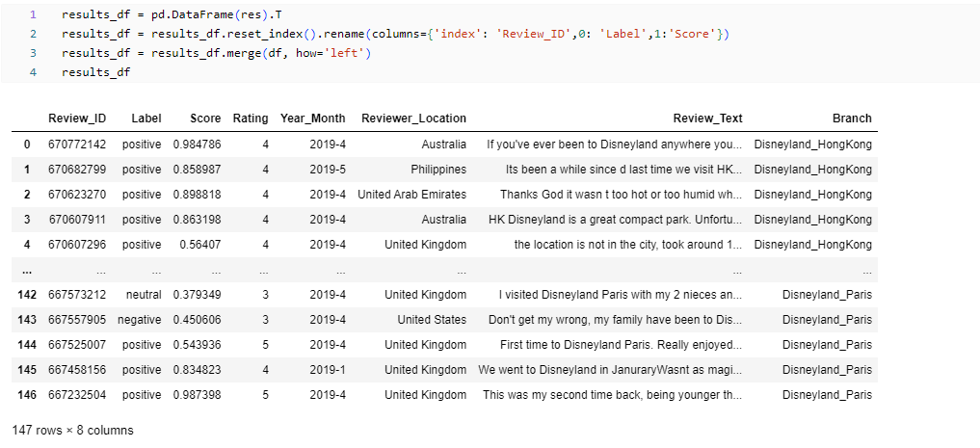Click the Branch column header

[852, 119]
